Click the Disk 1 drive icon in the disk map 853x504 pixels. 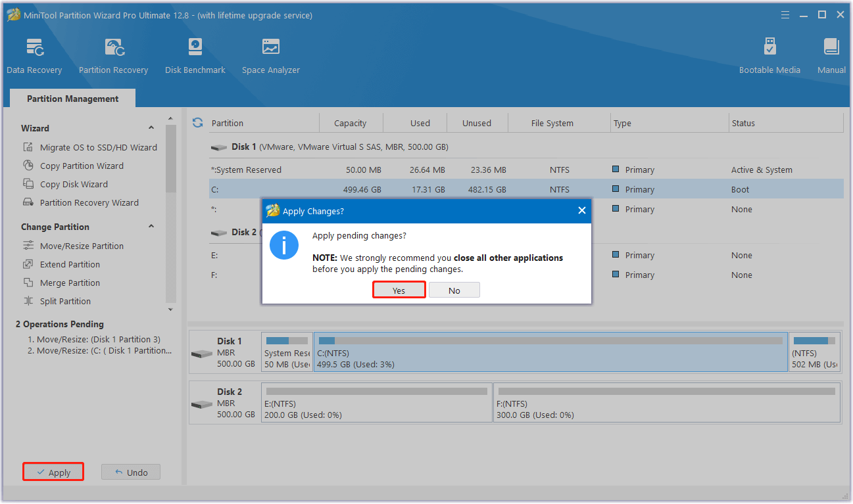(202, 354)
